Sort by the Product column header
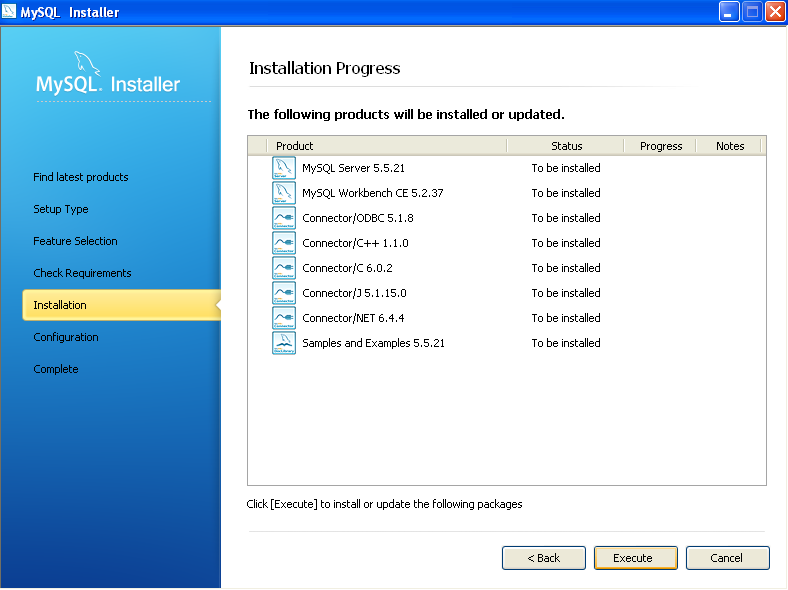788x590 pixels. pos(386,146)
